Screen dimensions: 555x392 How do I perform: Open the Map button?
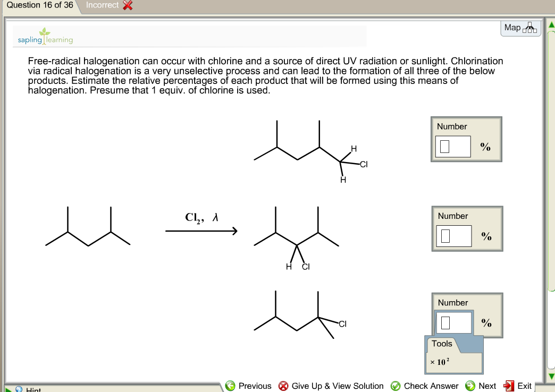click(520, 28)
